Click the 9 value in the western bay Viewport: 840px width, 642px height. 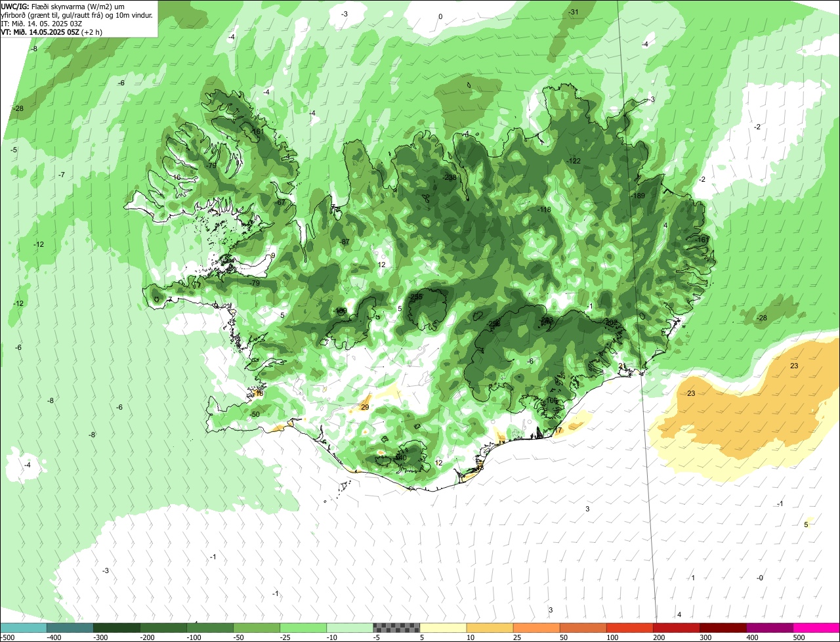(x=273, y=255)
